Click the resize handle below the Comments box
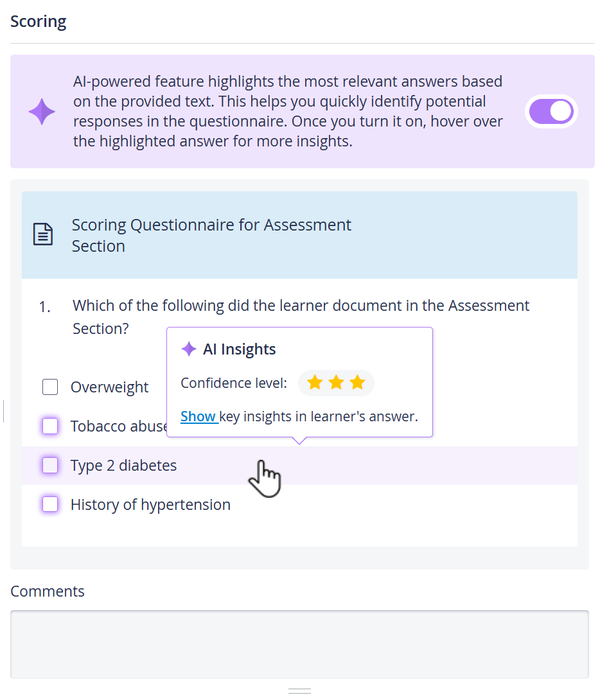600x700 pixels. tap(299, 691)
